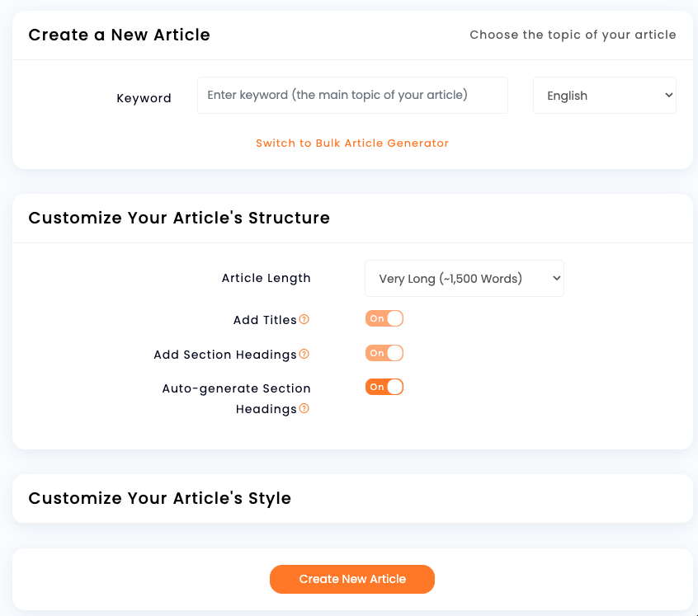
Task: Click the Auto-generate Section Headings label
Action: 236,398
